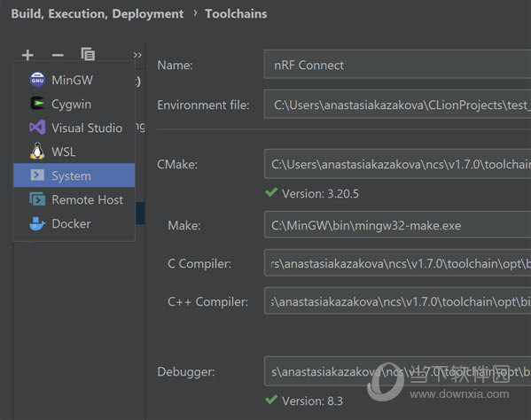Focus the Debugger path field
531x420 pixels.
(397, 371)
